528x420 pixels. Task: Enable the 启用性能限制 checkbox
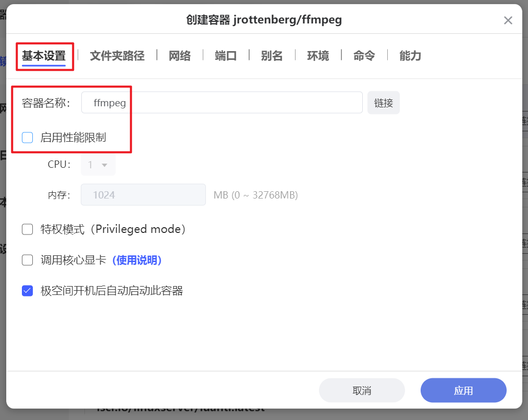(x=27, y=138)
